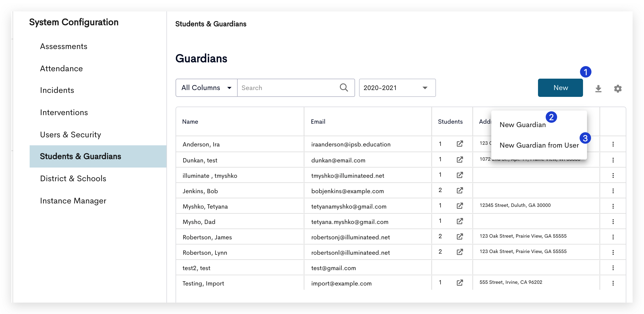Open Instance Manager section
The image size is (644, 314).
[73, 201]
